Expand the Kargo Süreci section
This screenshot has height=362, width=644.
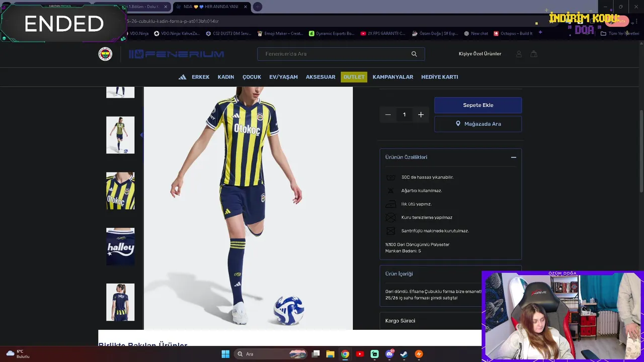coord(431,321)
